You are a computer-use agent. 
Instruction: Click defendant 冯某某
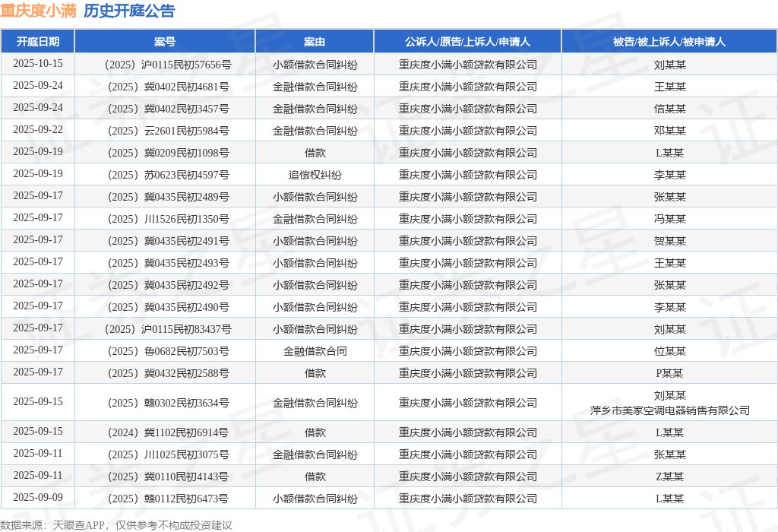pyautogui.click(x=669, y=219)
